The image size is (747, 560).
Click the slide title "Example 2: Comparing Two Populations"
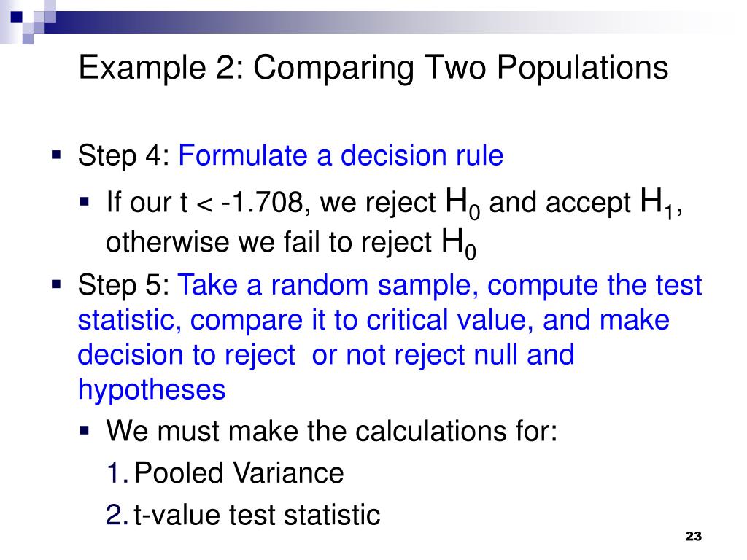[373, 69]
